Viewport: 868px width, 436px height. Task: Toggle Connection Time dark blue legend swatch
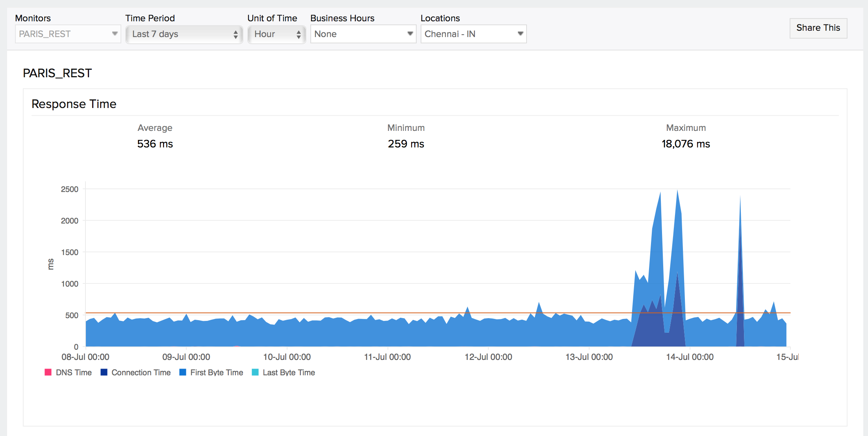tap(104, 372)
